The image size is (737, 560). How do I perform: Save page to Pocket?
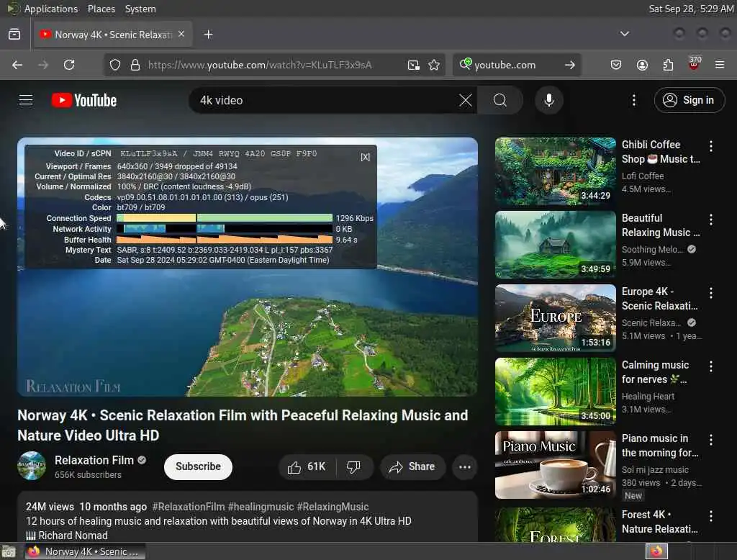[x=616, y=65]
